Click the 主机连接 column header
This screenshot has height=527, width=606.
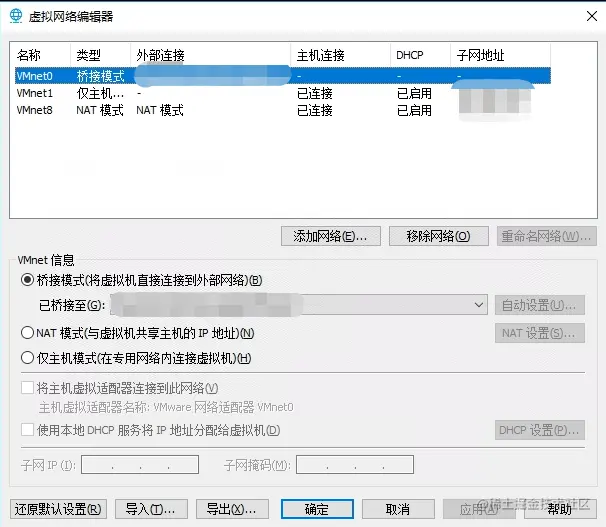340,55
